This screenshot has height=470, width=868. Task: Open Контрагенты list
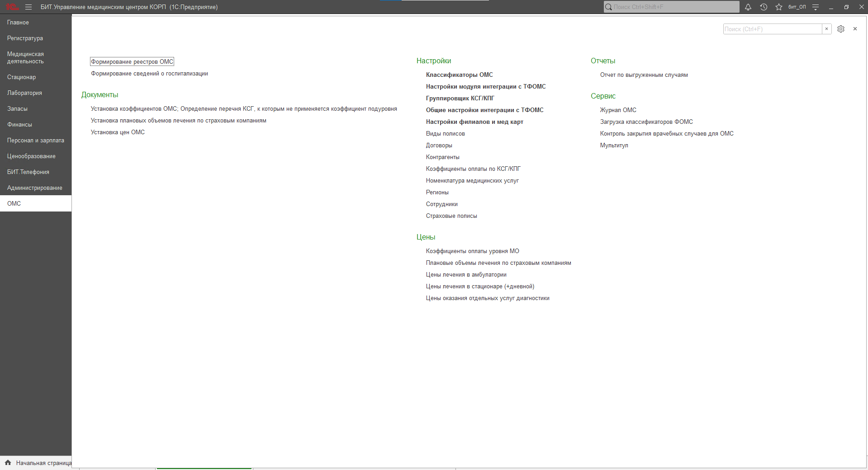[x=442, y=157]
